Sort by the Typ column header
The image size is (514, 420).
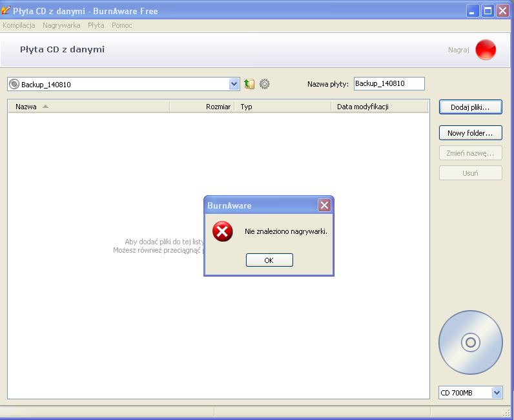283,107
